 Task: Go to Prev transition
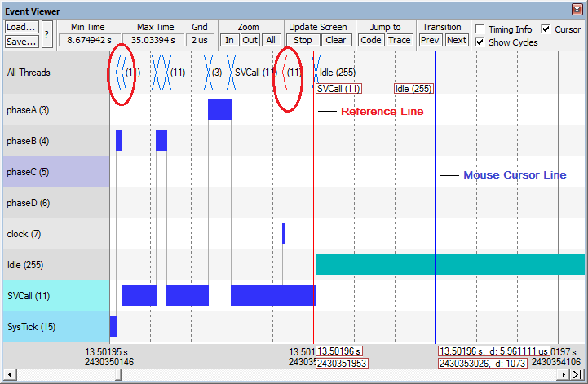coord(431,40)
